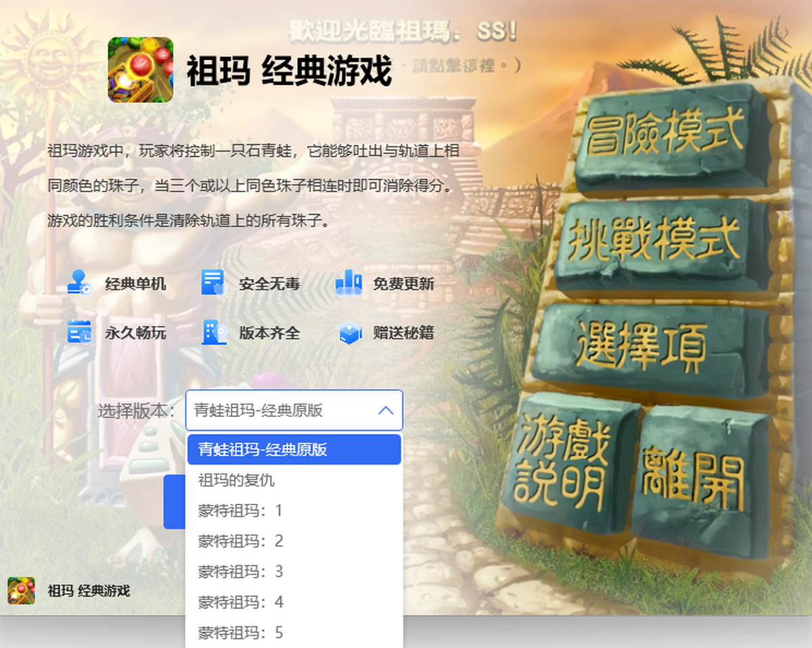Click the 经典单机 feature icon

tap(79, 282)
